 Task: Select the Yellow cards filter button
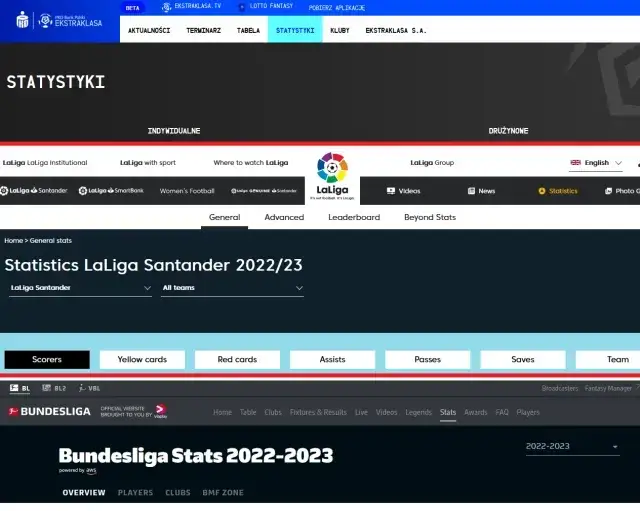click(142, 360)
